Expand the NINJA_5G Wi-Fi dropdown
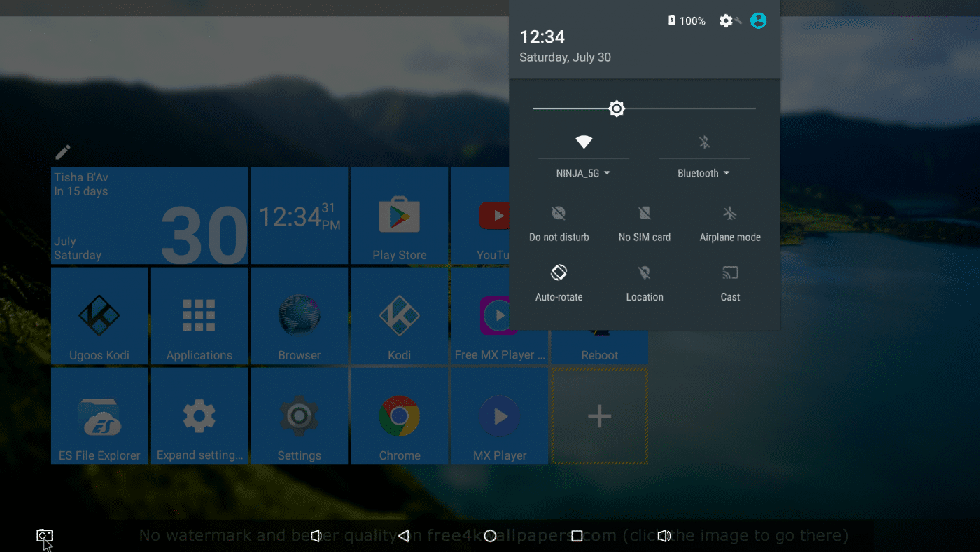Viewport: 980px width, 552px height. (584, 173)
